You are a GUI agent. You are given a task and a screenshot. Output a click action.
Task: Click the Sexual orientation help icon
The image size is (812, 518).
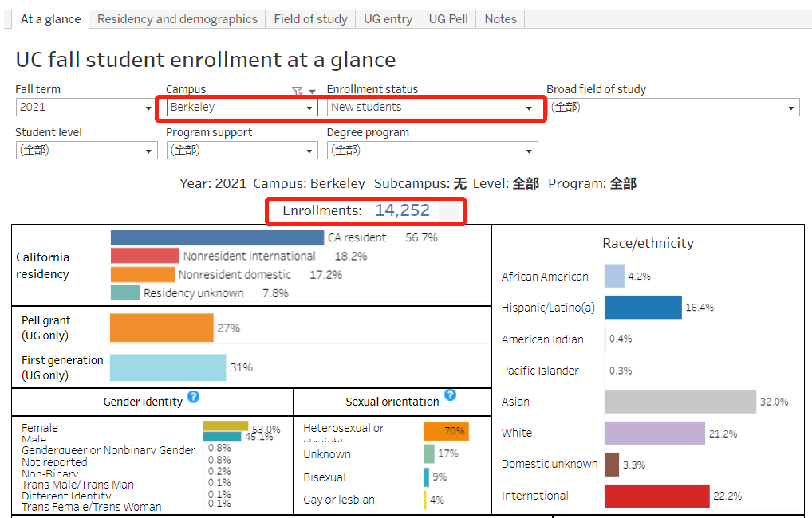[x=450, y=394]
